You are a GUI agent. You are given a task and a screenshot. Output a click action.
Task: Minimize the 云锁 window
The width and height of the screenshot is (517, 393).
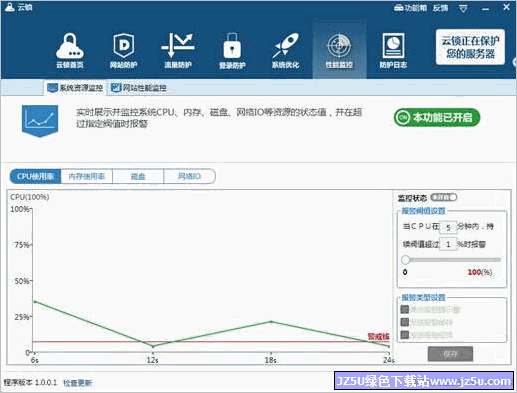[486, 9]
